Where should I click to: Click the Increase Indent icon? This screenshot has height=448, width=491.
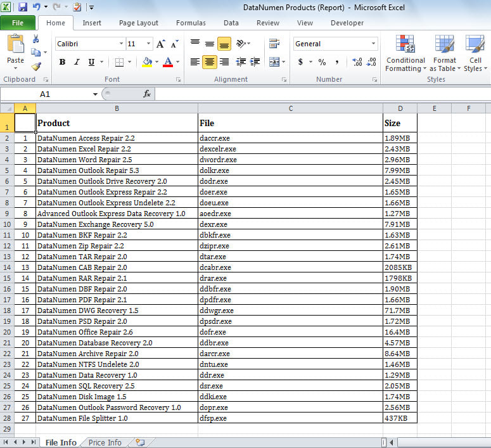tap(255, 61)
